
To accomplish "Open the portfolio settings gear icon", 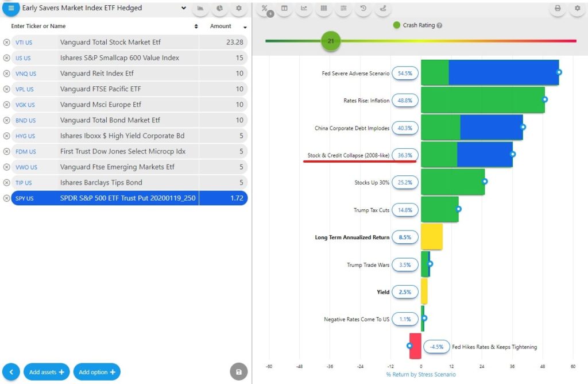I will 239,9.
